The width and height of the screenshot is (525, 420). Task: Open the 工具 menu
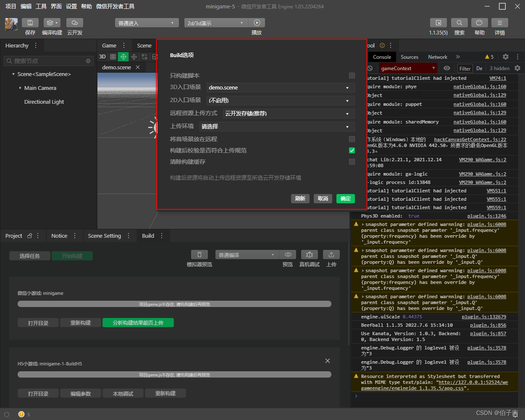[x=41, y=6]
